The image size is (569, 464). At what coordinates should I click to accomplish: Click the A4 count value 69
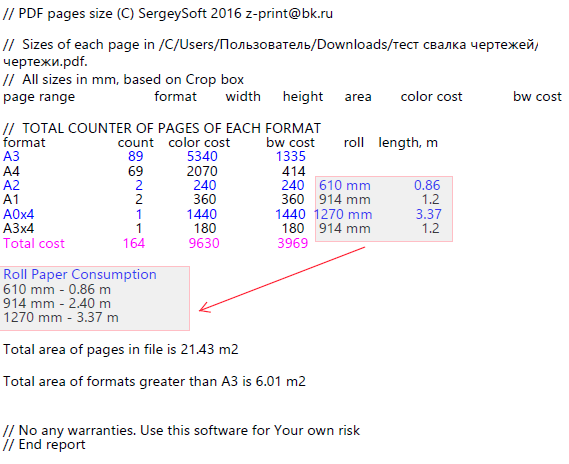coord(135,171)
